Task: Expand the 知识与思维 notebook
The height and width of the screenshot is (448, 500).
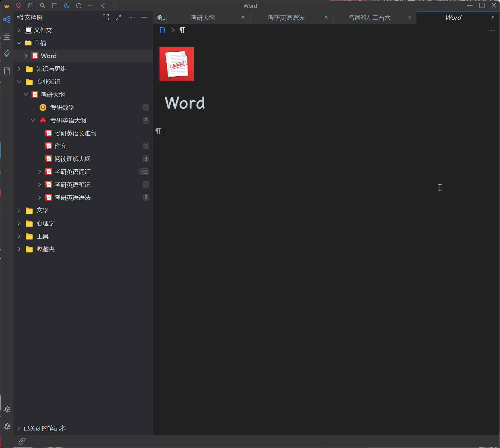Action: click(x=19, y=69)
